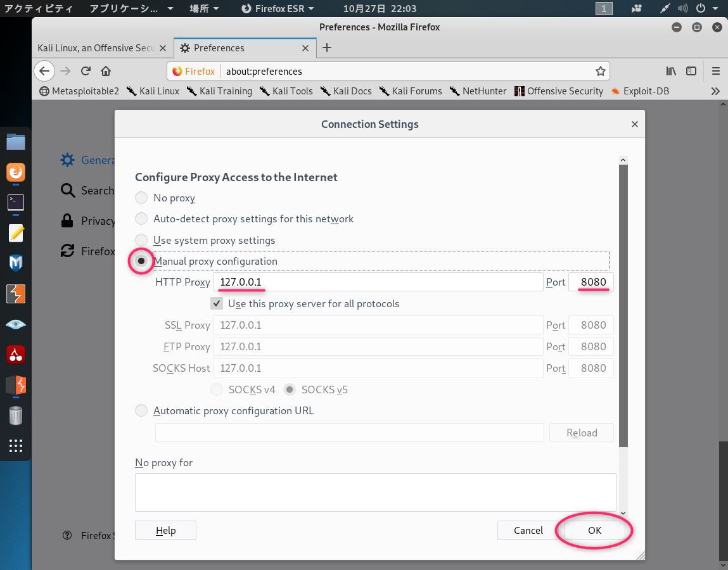Open Terminal from the dock

(16, 203)
